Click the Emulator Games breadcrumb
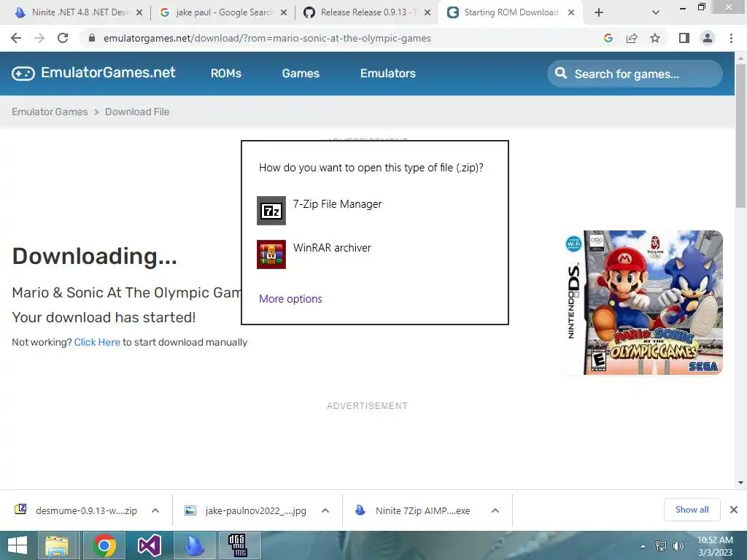Screen dimensions: 747x560 click(50, 112)
